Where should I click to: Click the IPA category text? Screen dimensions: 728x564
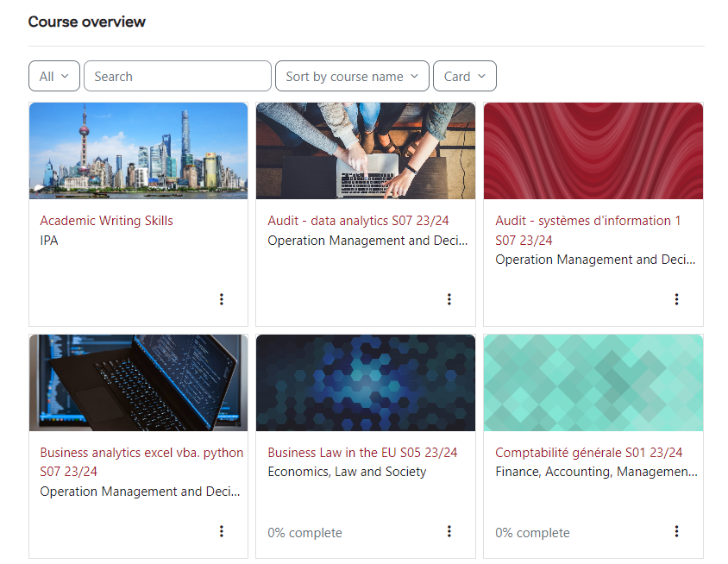49,241
